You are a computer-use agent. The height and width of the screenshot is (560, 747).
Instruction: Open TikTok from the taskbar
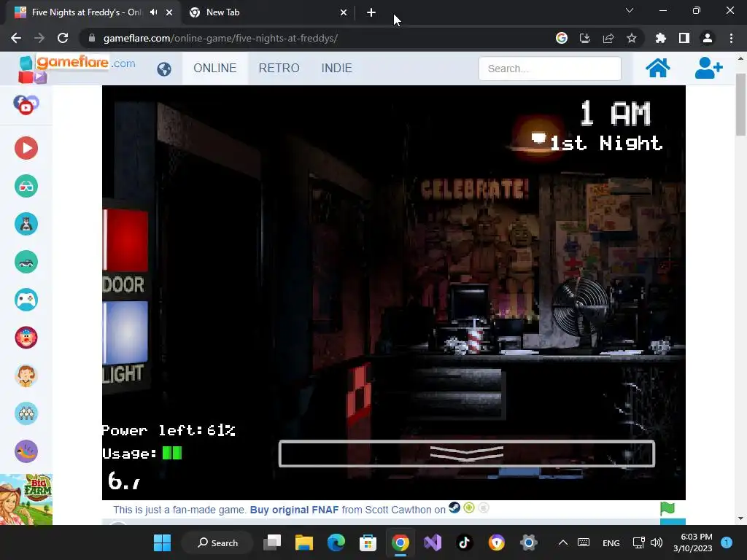[x=465, y=542]
